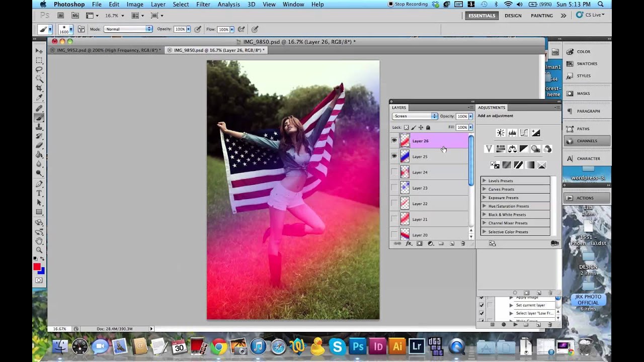The height and width of the screenshot is (362, 644).
Task: Open the Filter menu
Action: pyautogui.click(x=203, y=4)
